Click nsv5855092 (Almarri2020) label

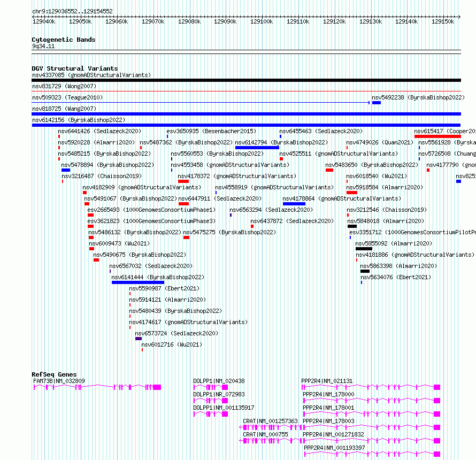pyautogui.click(x=394, y=243)
